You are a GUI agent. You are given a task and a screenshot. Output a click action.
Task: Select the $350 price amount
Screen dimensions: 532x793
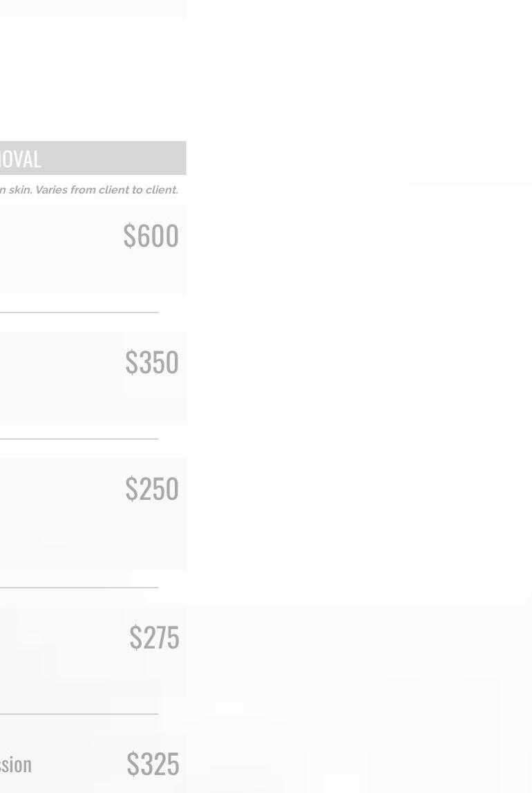[151, 362]
